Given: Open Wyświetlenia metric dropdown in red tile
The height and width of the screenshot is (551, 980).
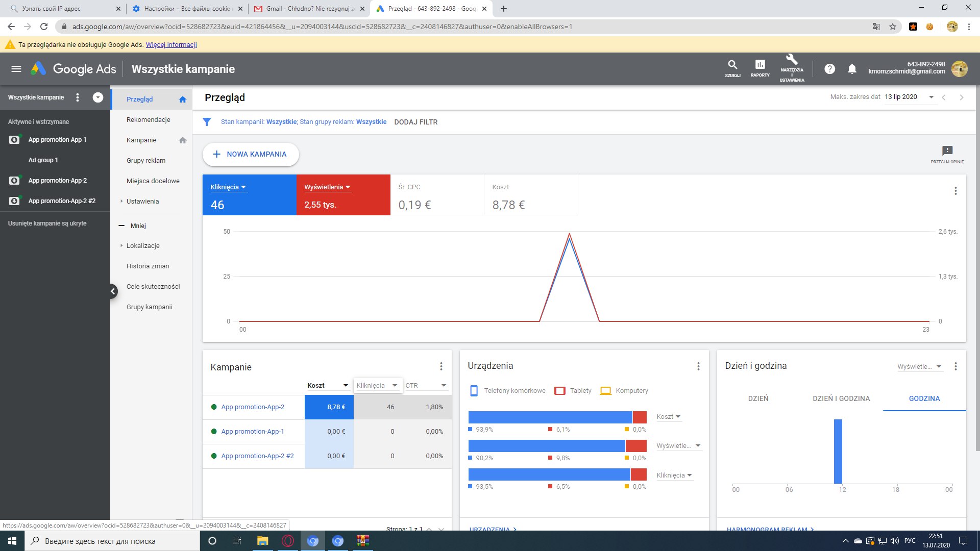Looking at the screenshot, I should (x=327, y=187).
